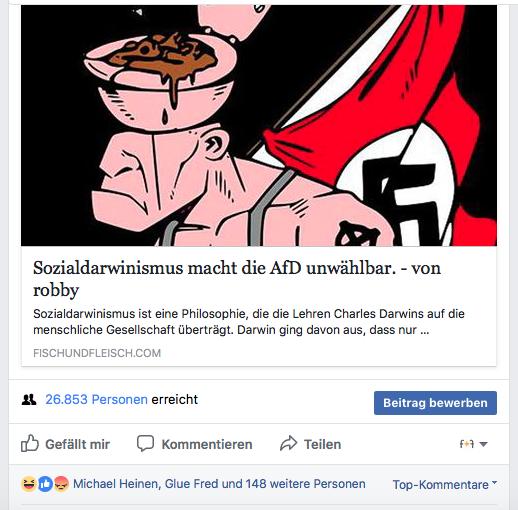
Task: Open the Sozialdarwinismus article headline
Action: [237, 279]
